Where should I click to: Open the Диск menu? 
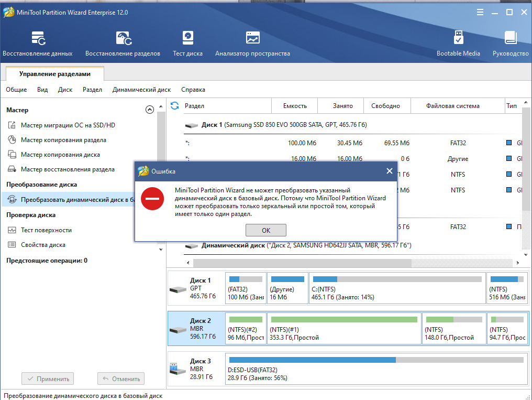65,90
